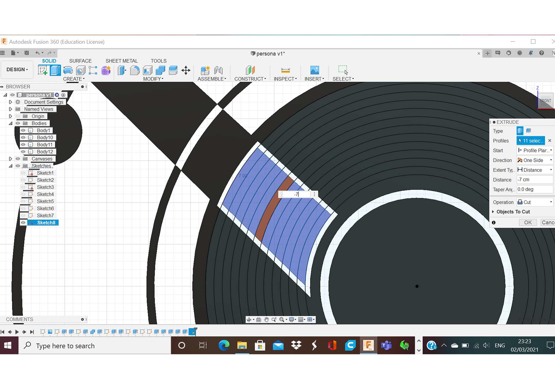Click OK in Extrude dialog
The image size is (555, 392).
pyautogui.click(x=528, y=222)
